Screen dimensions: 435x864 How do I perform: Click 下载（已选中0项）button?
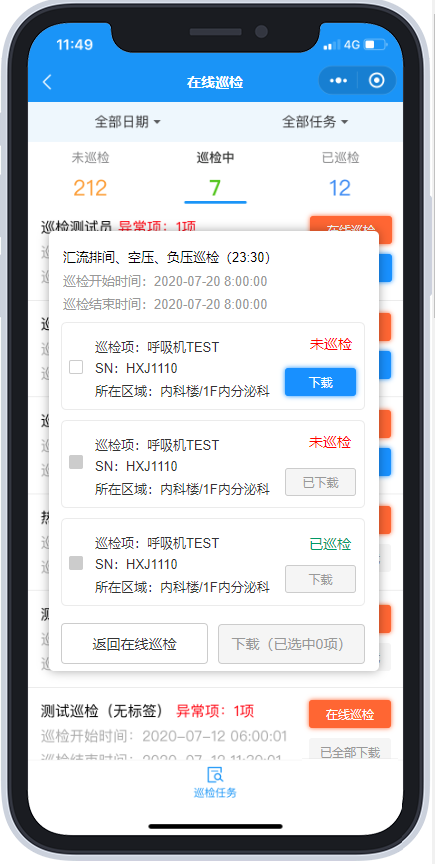292,644
